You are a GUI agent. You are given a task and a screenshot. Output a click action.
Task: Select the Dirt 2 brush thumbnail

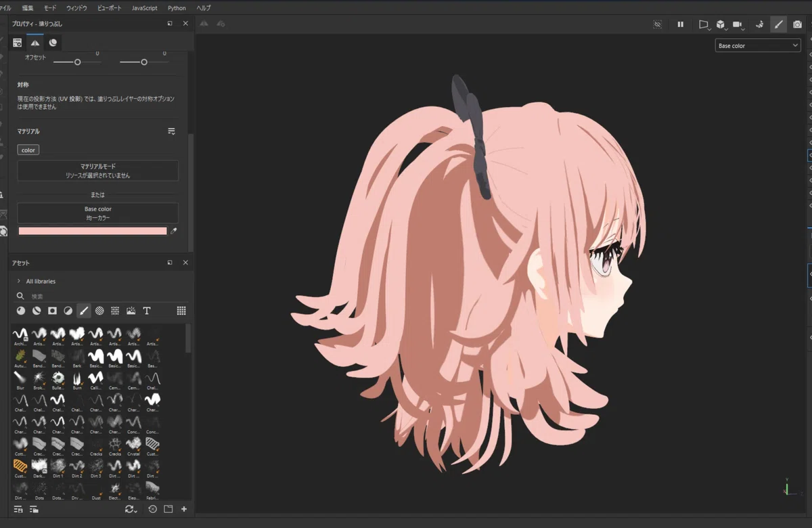tap(77, 468)
